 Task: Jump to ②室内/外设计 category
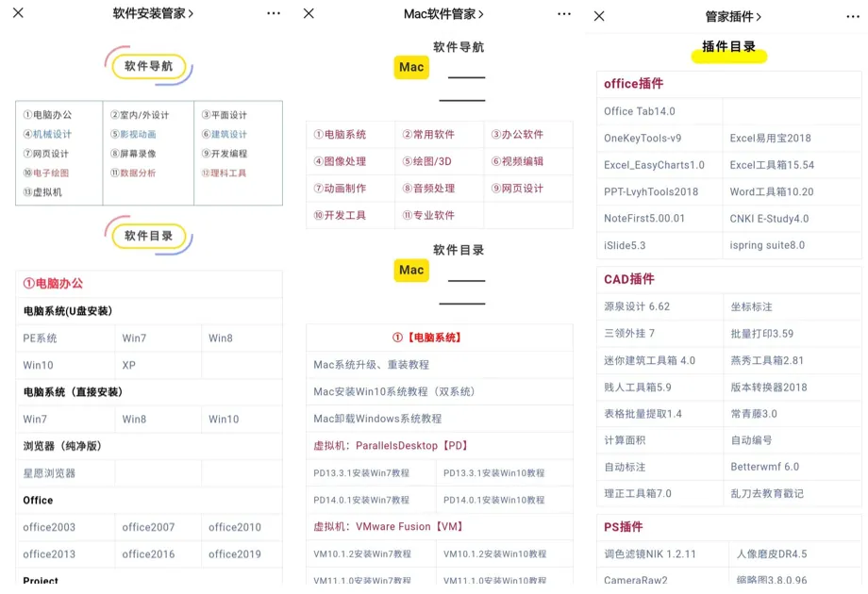140,115
